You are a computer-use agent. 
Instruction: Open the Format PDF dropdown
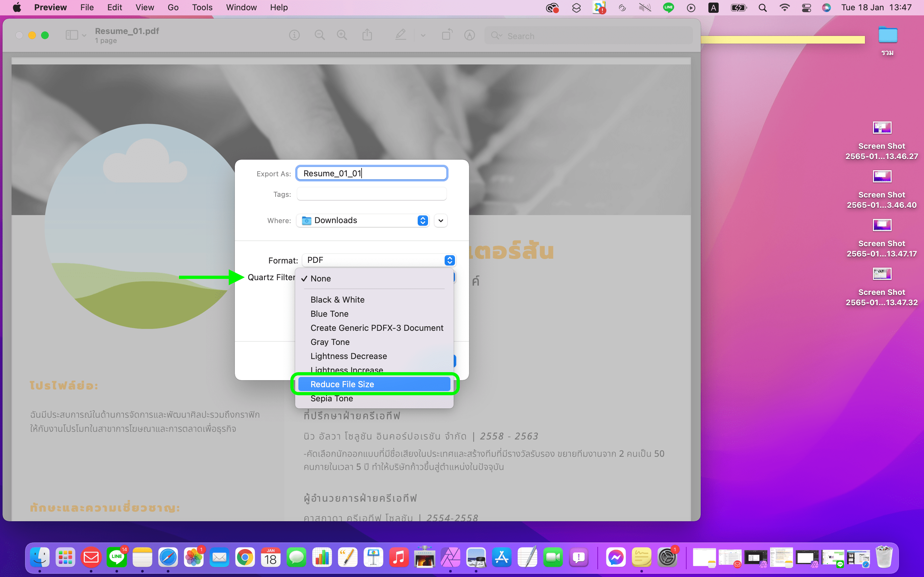(x=379, y=260)
